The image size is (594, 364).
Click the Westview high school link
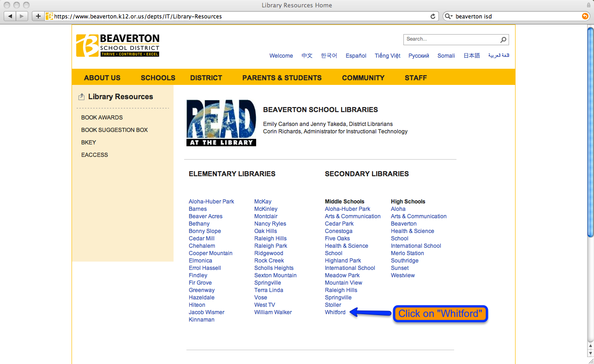[402, 275]
